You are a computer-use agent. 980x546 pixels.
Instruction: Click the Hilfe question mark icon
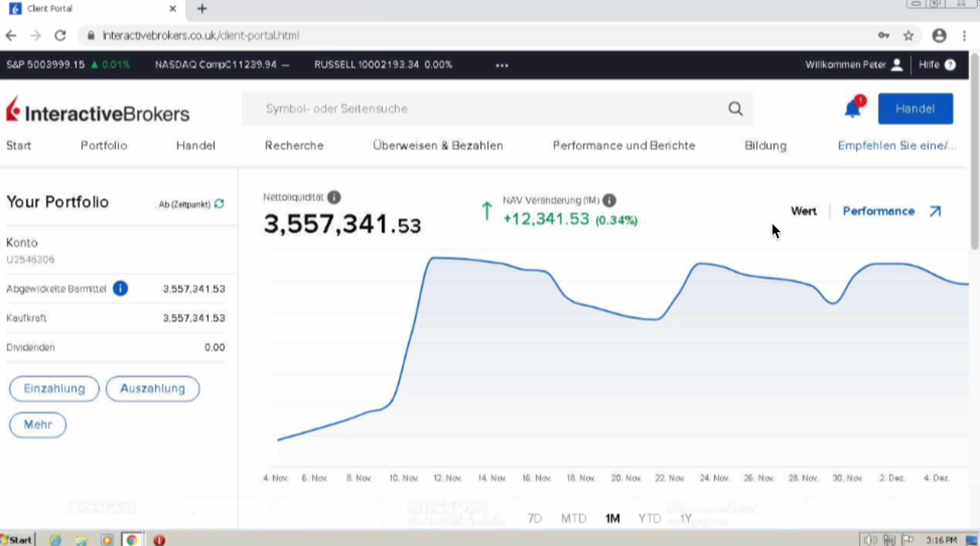(x=950, y=65)
